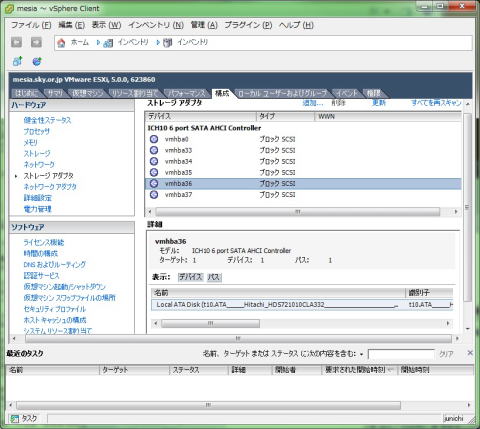480x429 pixels.
Task: Show パス view button
Action: (x=214, y=277)
